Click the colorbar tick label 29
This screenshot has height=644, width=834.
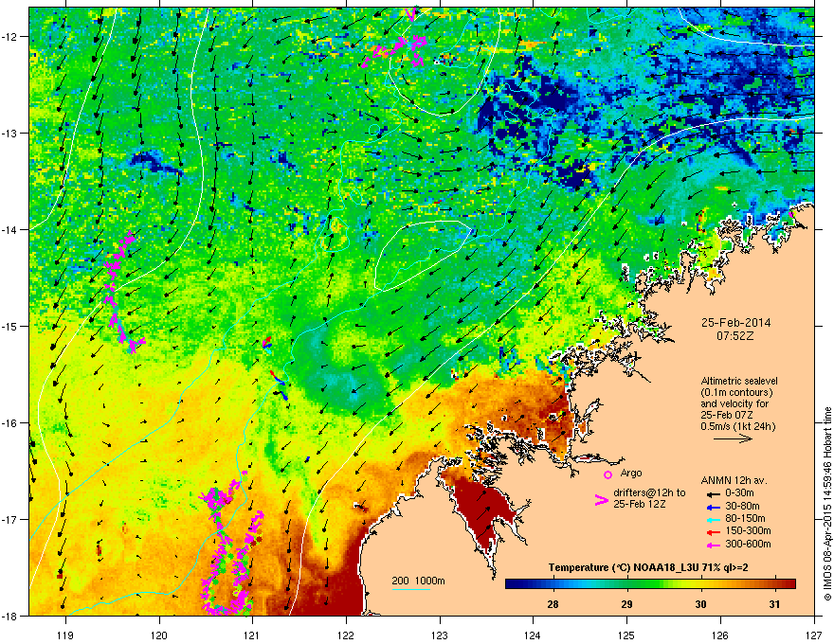coord(627,604)
